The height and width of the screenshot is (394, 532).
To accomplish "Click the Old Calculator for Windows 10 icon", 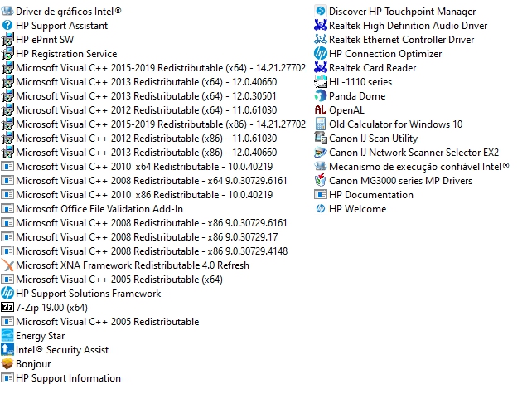I will [x=321, y=124].
